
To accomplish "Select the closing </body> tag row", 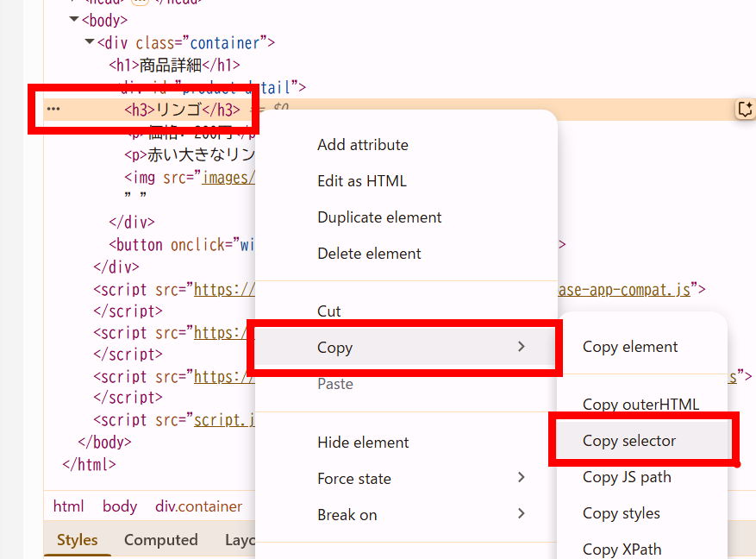I will [x=104, y=443].
